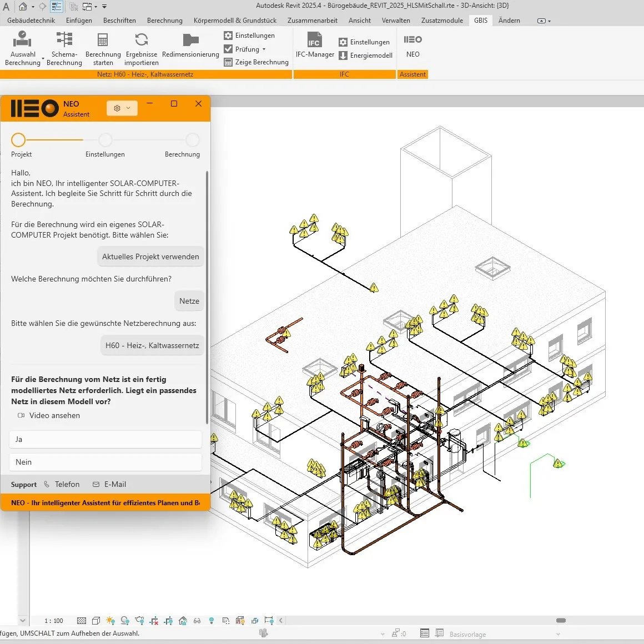Toggle the Projekt step circle in NEO
644x644 pixels.
pyautogui.click(x=18, y=140)
